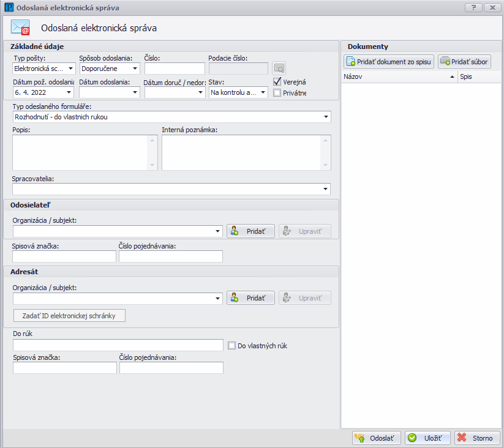Image resolution: width=504 pixels, height=448 pixels.
Task: Open the Typ odeslaného formuláře dropdown
Action: (x=326, y=117)
